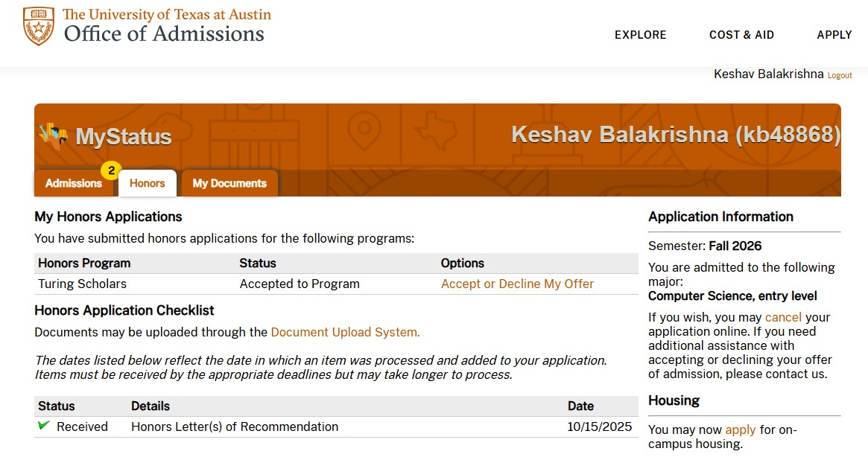Image resolution: width=868 pixels, height=460 pixels.
Task: Click the UT Austin shield logo
Action: (x=38, y=26)
